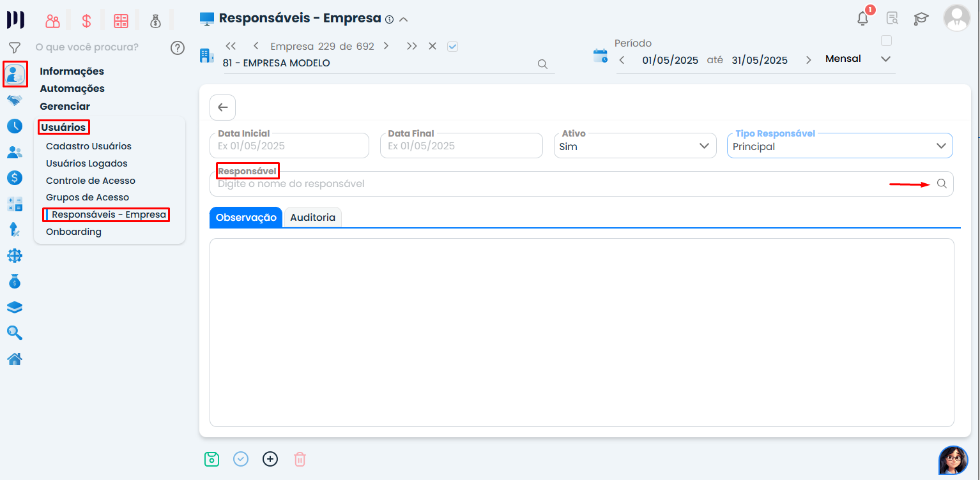Click the Responsável search magnifier icon

click(x=942, y=184)
